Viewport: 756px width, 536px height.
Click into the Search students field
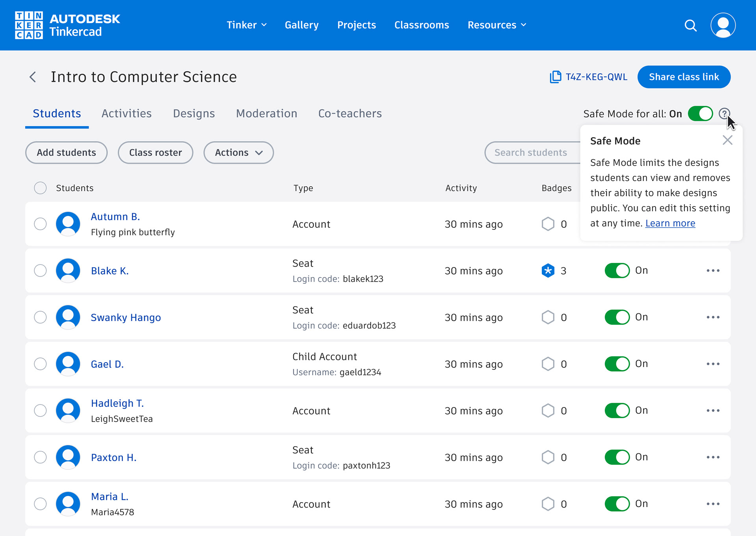tap(532, 153)
